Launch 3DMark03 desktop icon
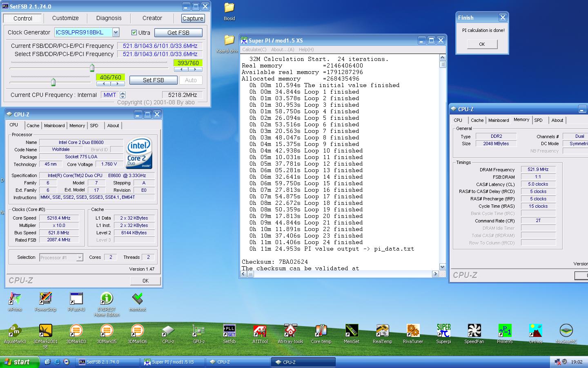The height and width of the screenshot is (368, 588). [x=76, y=334]
